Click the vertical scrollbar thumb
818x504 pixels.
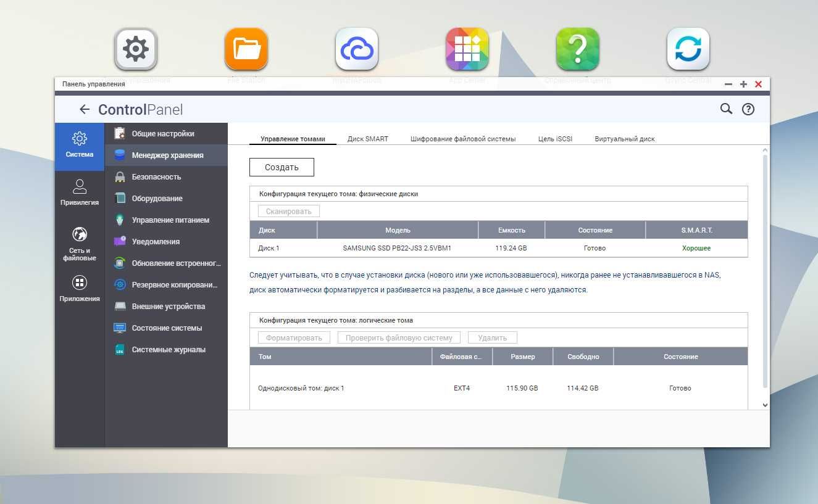tap(766, 271)
